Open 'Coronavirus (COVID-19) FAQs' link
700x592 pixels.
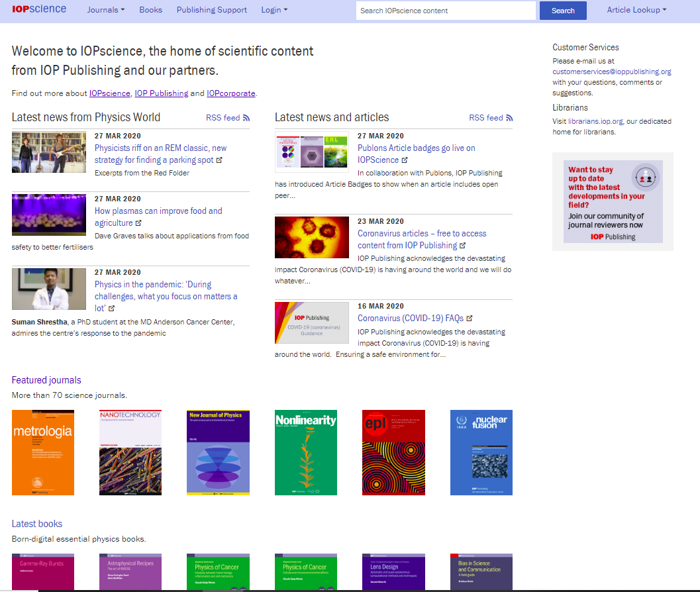(x=411, y=319)
